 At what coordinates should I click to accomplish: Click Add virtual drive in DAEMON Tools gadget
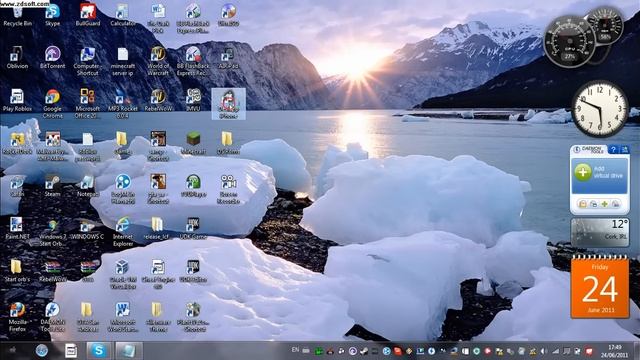600,172
